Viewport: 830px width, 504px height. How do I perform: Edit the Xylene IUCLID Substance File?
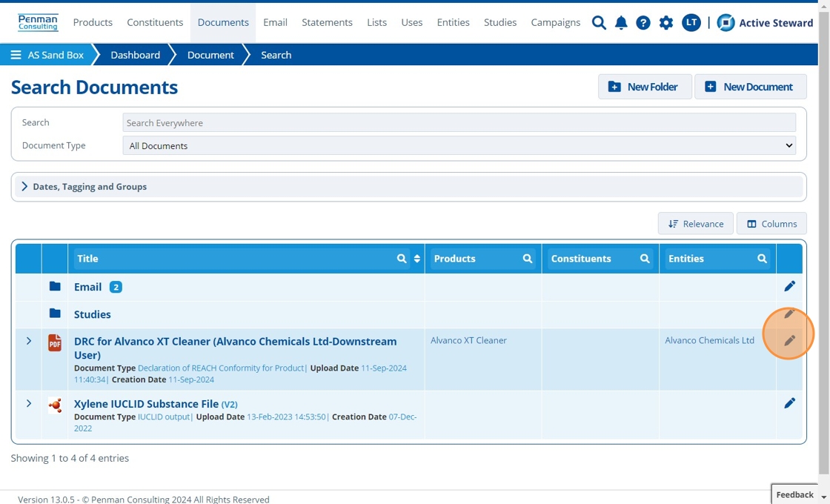(x=789, y=403)
